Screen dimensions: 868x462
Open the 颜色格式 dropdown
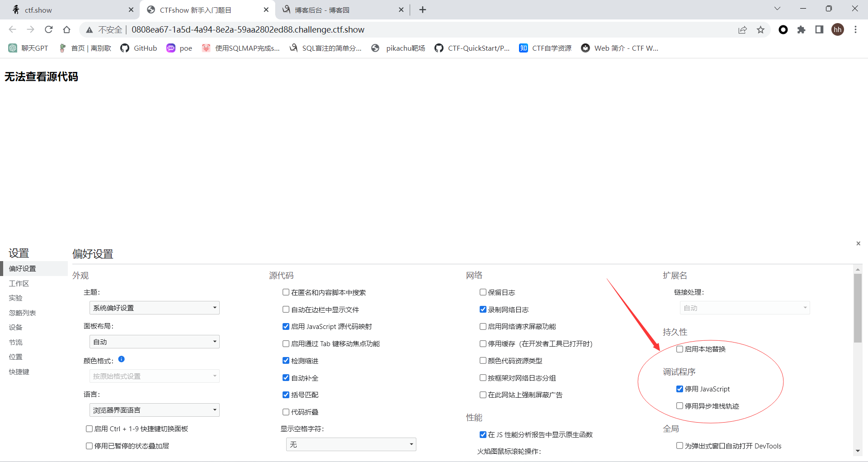click(155, 376)
